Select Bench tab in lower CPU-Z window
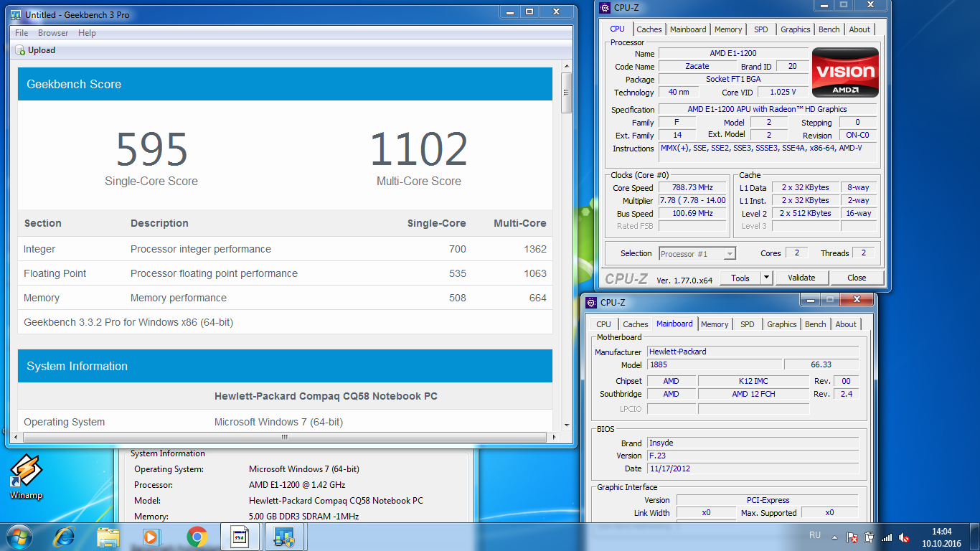The image size is (980, 551). pyautogui.click(x=816, y=324)
